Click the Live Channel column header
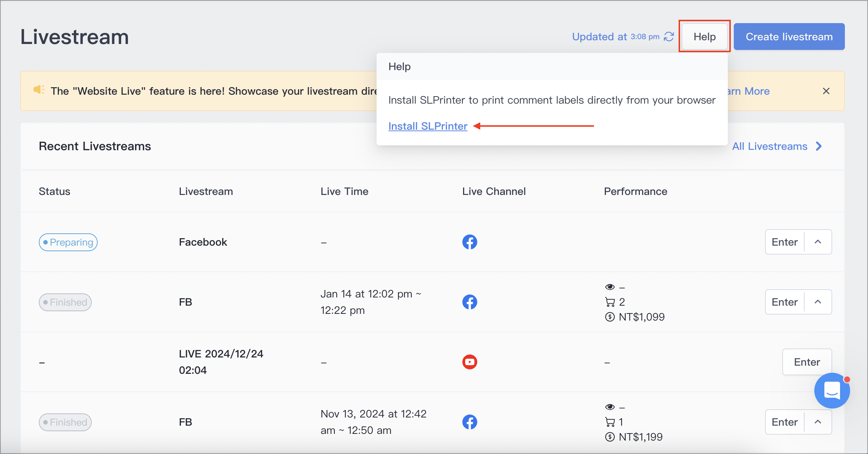 (x=494, y=191)
